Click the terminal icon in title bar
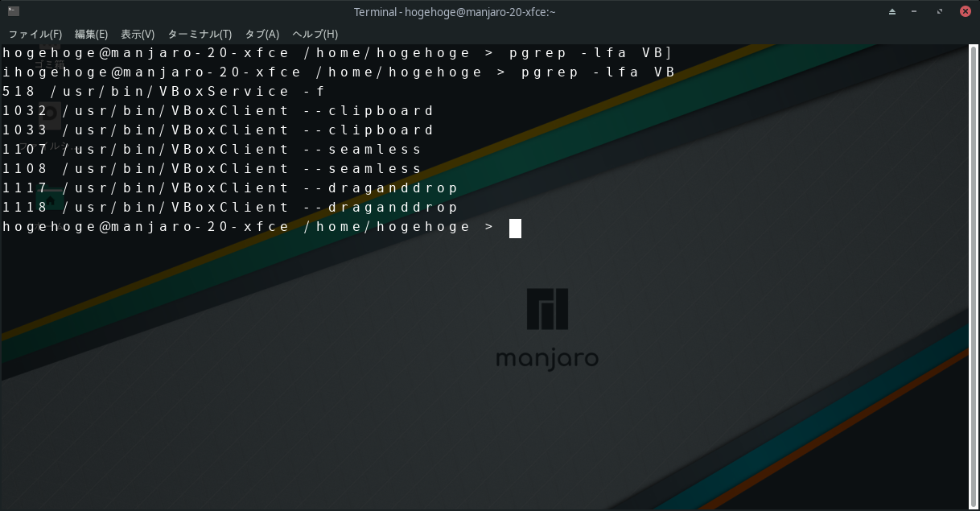980x511 pixels. pyautogui.click(x=14, y=11)
